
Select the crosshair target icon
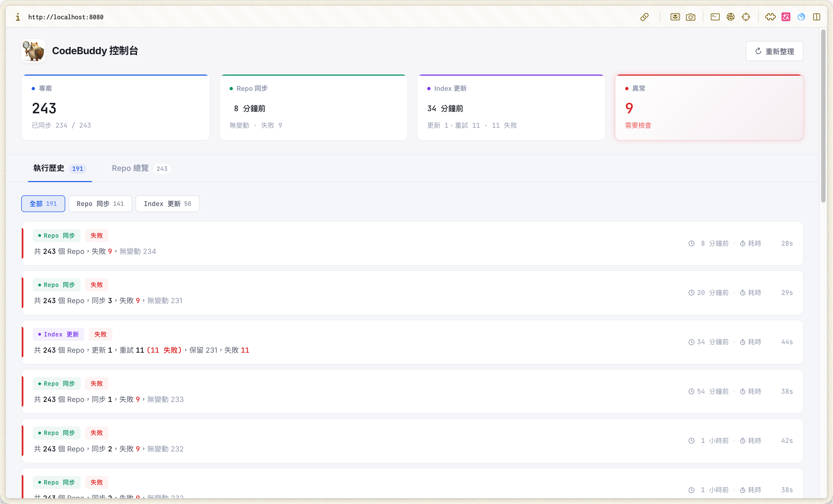[746, 17]
